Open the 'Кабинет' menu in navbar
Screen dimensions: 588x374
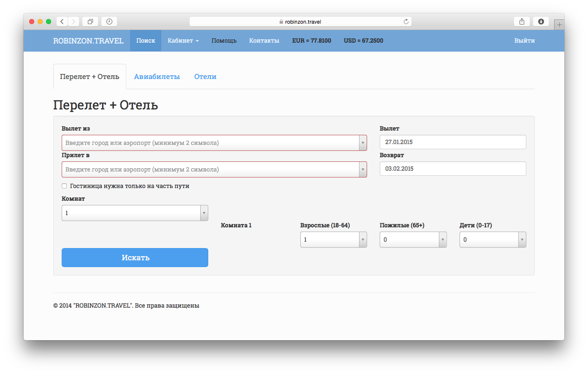(x=183, y=41)
